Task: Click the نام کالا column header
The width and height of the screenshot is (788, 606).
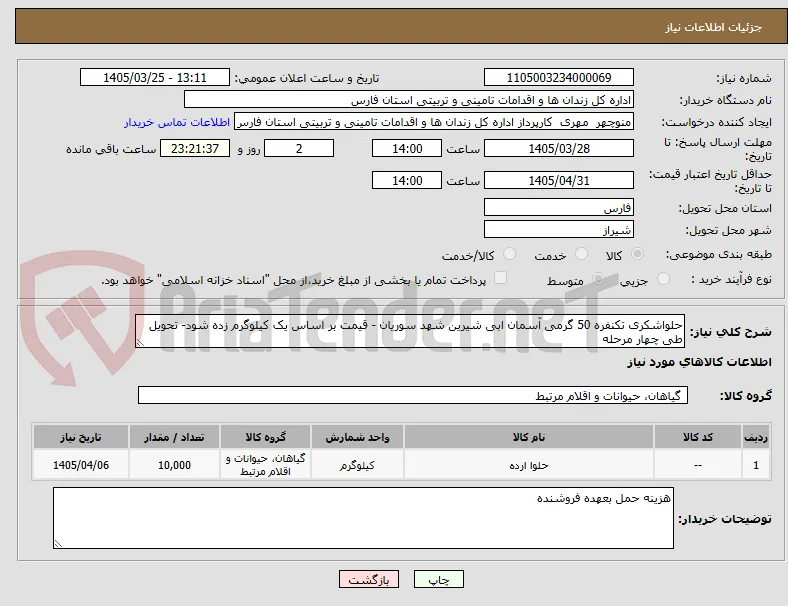Action: [x=529, y=437]
